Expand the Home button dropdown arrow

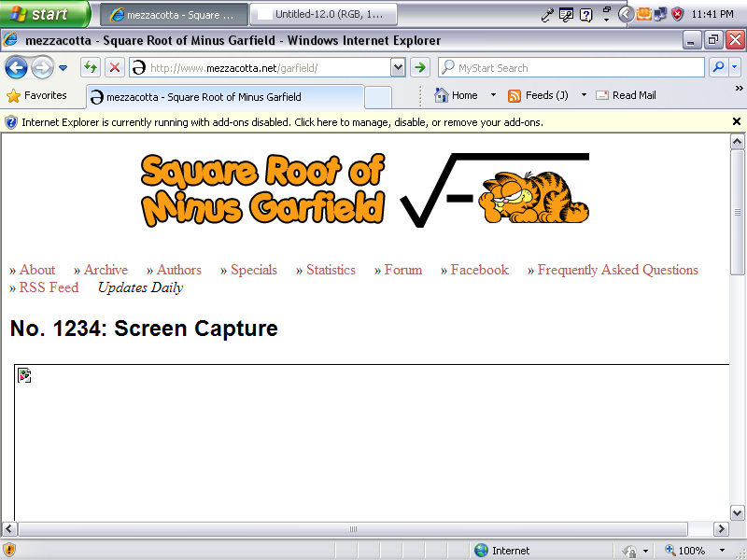(493, 95)
